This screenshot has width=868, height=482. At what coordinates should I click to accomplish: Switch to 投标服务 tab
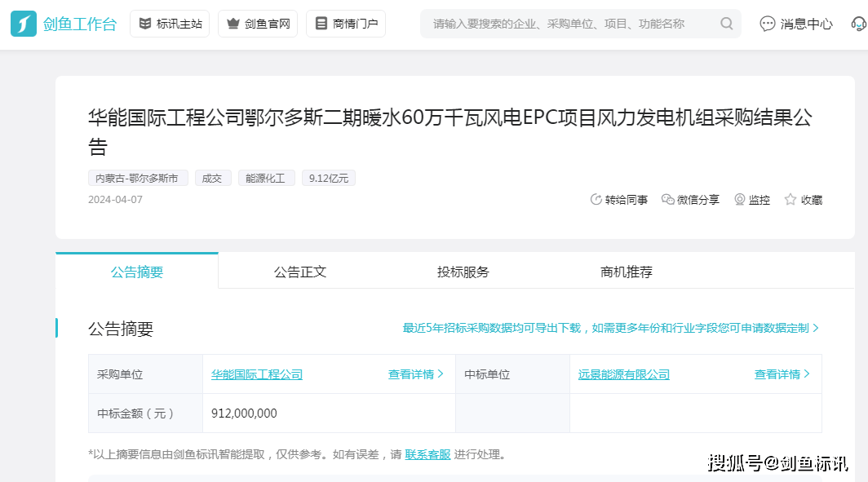(463, 272)
